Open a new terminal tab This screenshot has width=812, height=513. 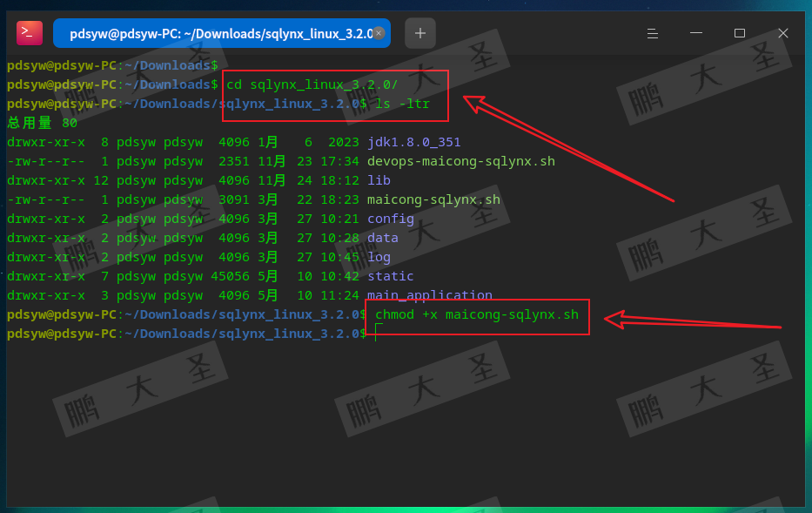[420, 32]
